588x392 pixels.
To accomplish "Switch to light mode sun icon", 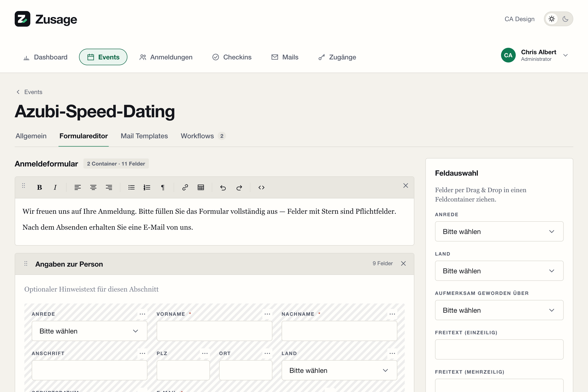I will point(552,19).
